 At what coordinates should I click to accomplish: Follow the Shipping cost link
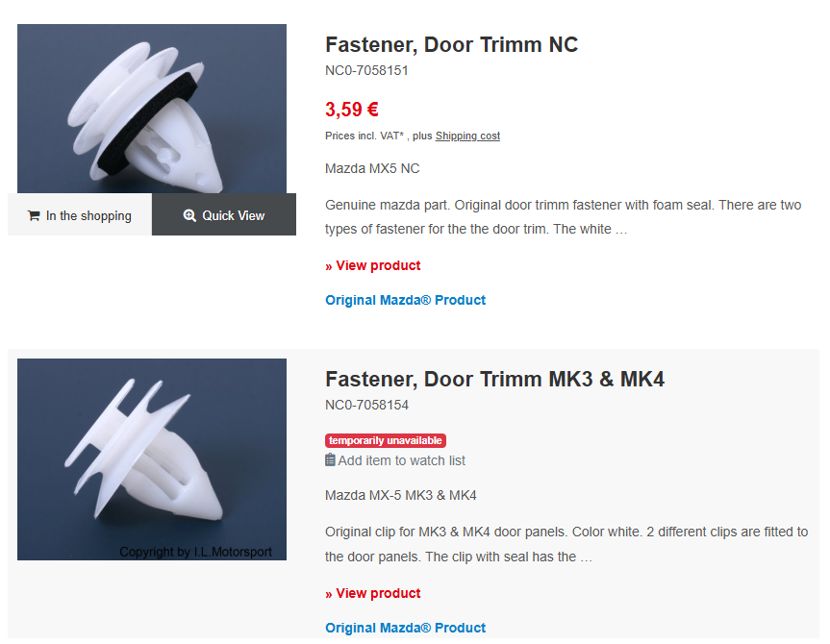point(467,136)
